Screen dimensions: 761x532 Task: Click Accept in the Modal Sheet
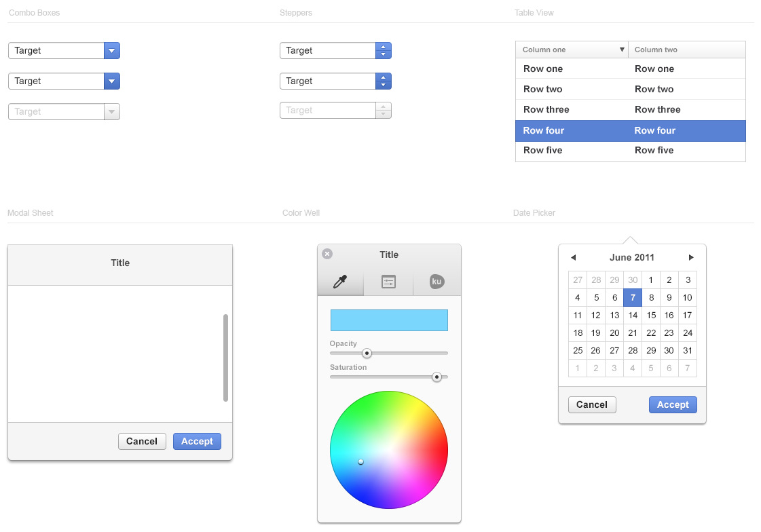click(197, 441)
